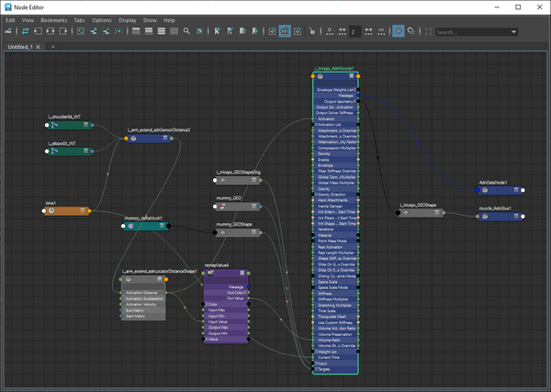Add a new tab with plus button
551x392 pixels.
(53, 45)
